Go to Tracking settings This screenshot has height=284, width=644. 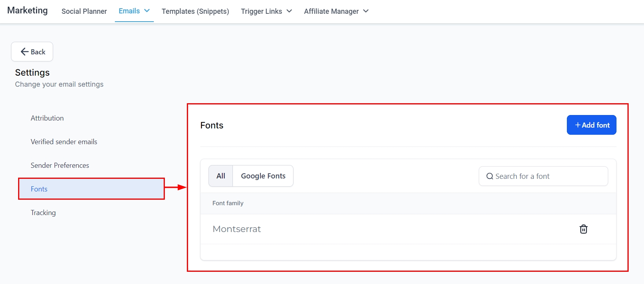[x=43, y=213]
